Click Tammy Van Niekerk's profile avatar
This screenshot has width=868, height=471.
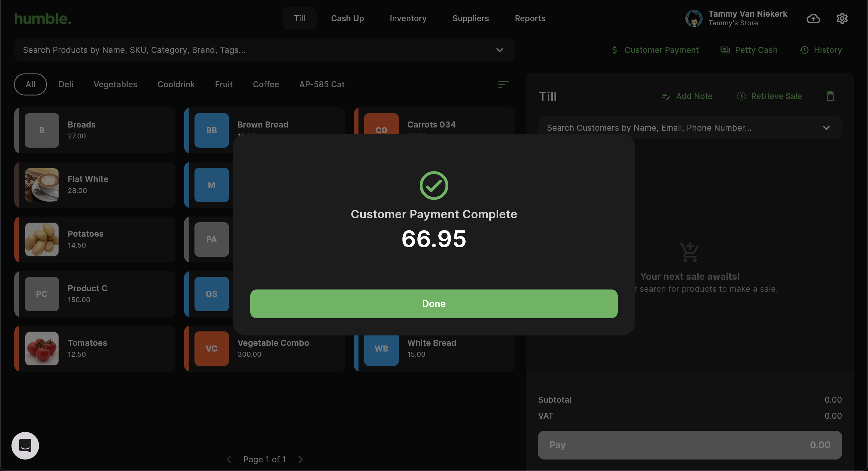[693, 18]
